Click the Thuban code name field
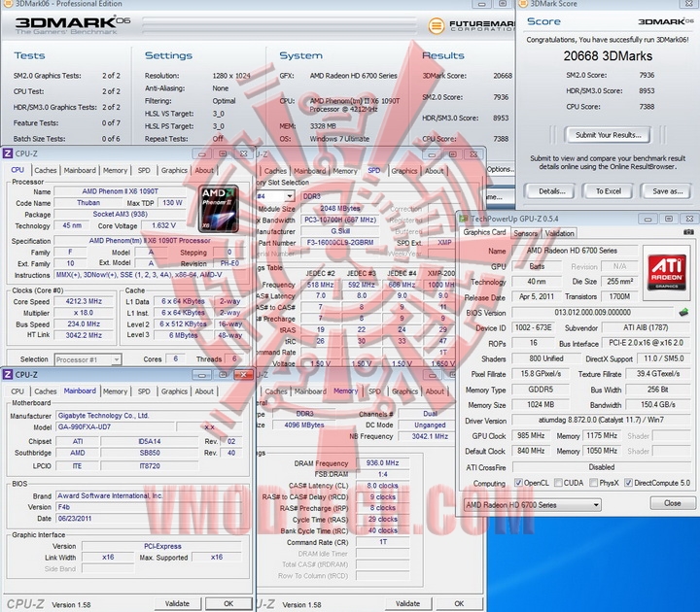This screenshot has height=612, width=700. point(87,203)
